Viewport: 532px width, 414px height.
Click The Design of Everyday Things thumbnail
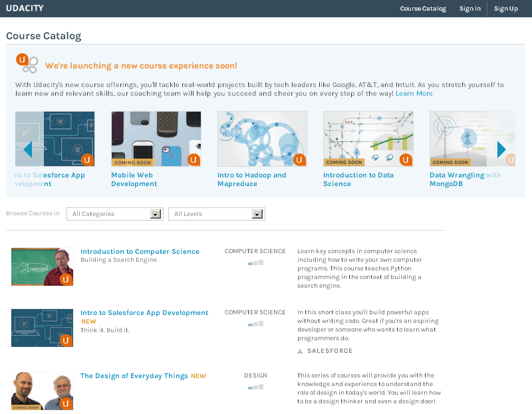[42, 391]
